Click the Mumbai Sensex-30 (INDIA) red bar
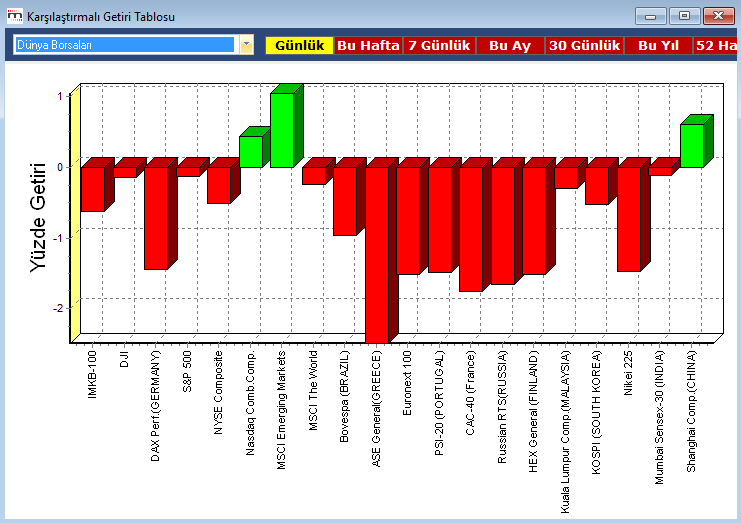The height and width of the screenshot is (523, 741). tap(660, 171)
